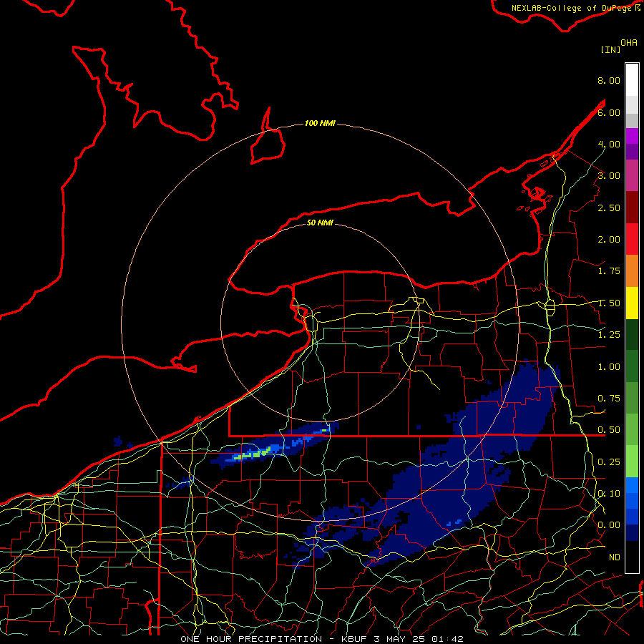The height and width of the screenshot is (644, 644).
Task: Click the 0.00 legend value
Action: coord(609,525)
